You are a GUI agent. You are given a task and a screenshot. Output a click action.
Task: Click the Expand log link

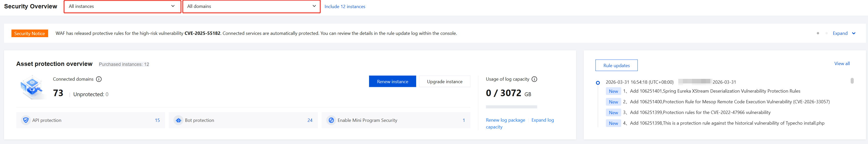pos(542,120)
